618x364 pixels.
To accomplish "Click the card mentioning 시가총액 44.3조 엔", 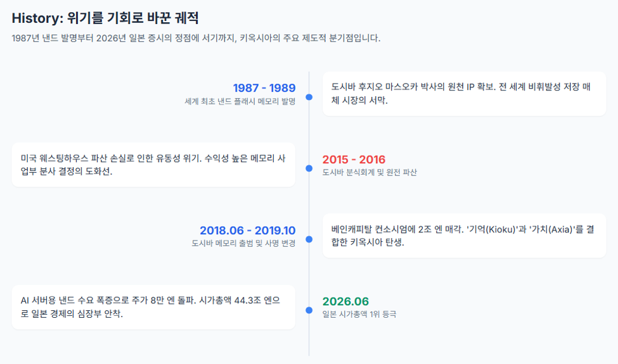I will point(153,307).
